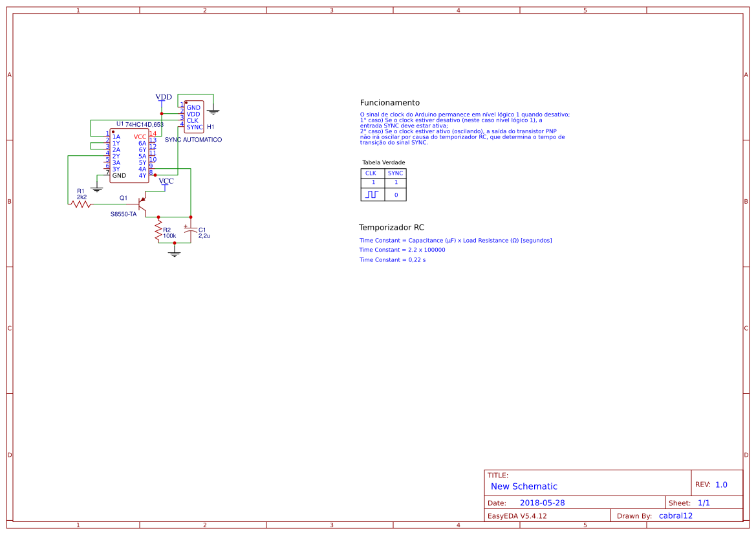Select resistor R2 labeled 100k
The height and width of the screenshot is (535, 756).
click(158, 231)
